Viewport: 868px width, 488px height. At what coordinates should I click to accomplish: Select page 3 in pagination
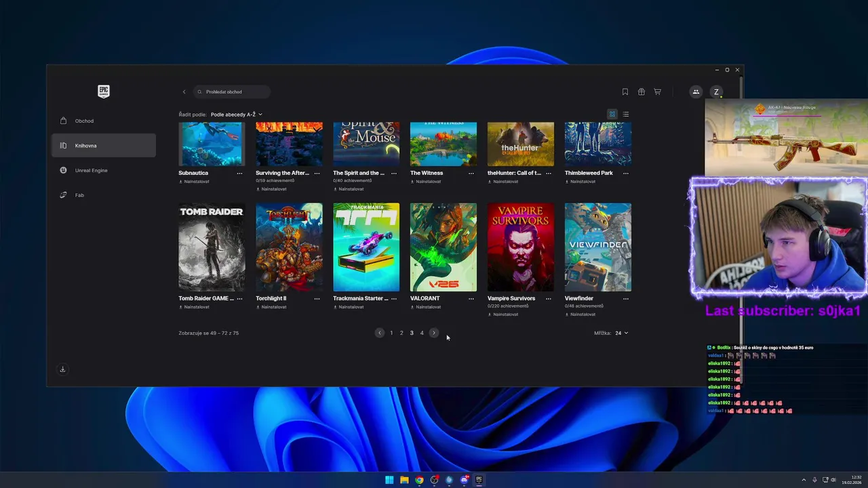(x=412, y=333)
